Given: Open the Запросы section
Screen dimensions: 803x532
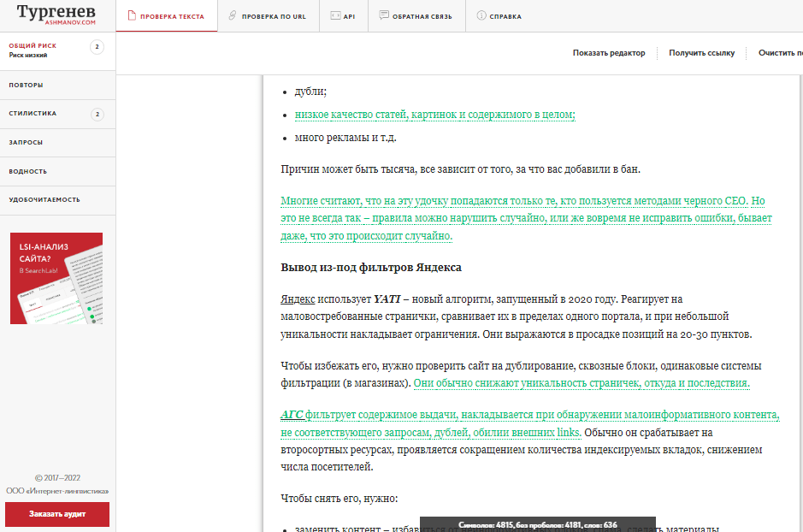Looking at the screenshot, I should [57, 142].
